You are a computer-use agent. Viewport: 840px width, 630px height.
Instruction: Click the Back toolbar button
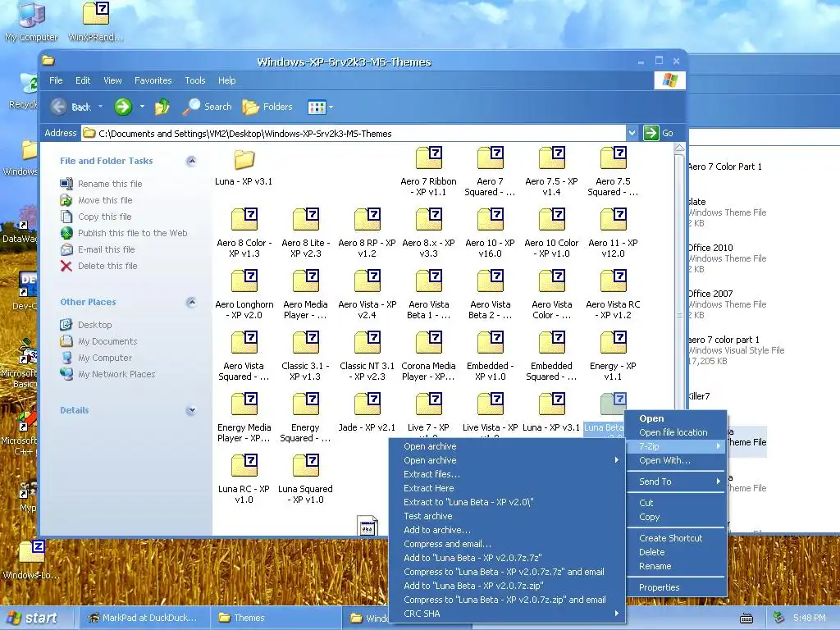[x=71, y=107]
